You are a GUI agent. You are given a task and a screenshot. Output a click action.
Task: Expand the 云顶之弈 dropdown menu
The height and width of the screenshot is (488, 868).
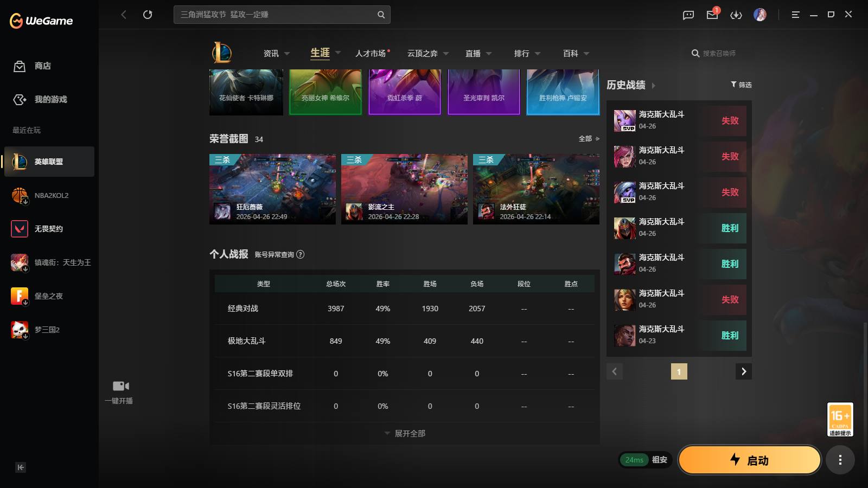click(446, 54)
